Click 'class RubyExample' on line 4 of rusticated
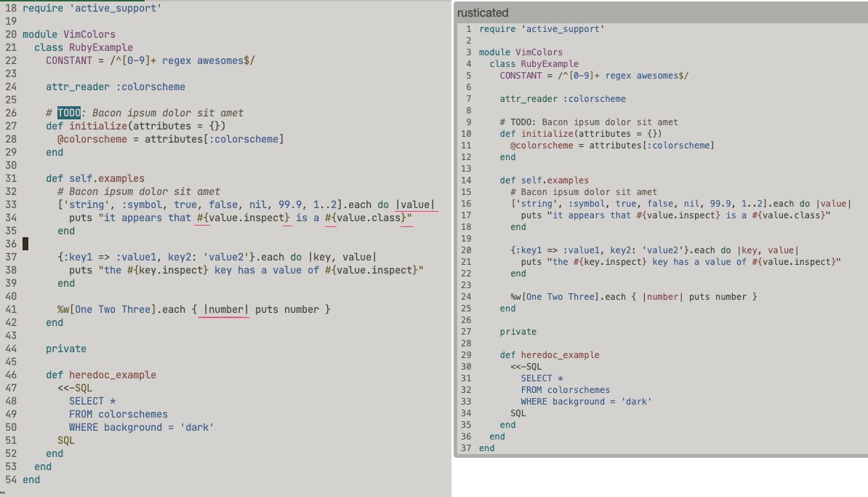The image size is (868, 497). pos(534,64)
